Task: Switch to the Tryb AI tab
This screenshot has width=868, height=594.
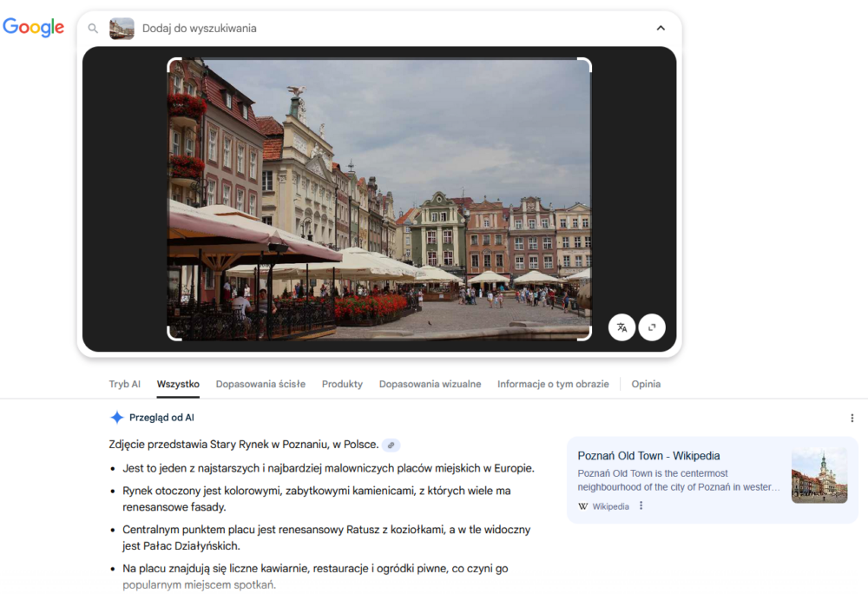Action: click(x=125, y=384)
